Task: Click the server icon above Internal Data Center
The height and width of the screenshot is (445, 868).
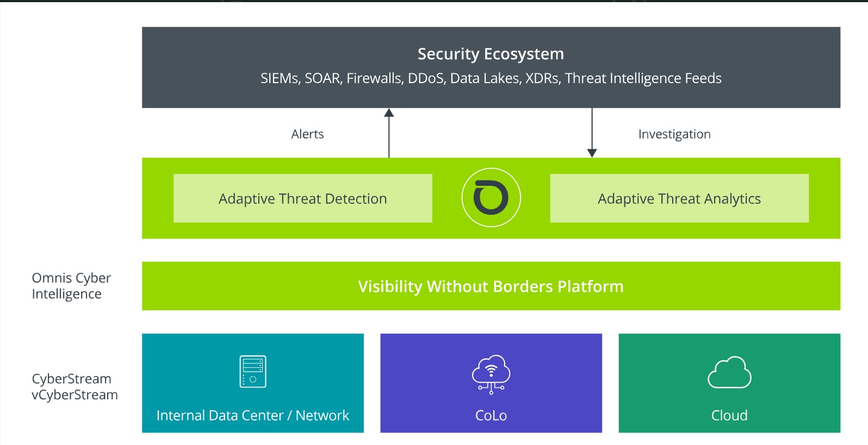Action: click(x=253, y=372)
